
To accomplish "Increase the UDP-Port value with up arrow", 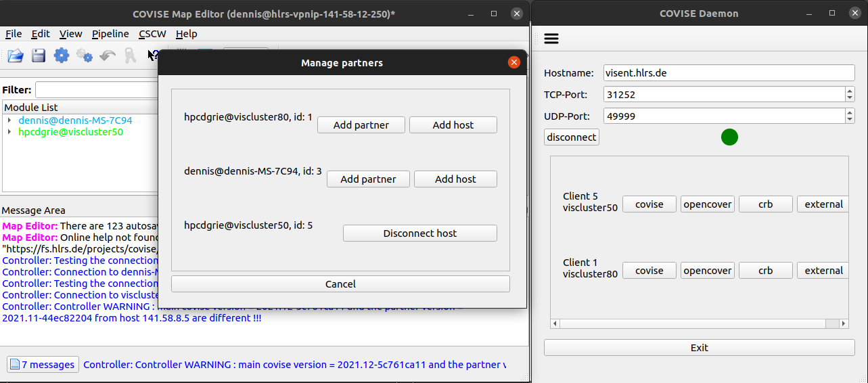I will click(850, 112).
